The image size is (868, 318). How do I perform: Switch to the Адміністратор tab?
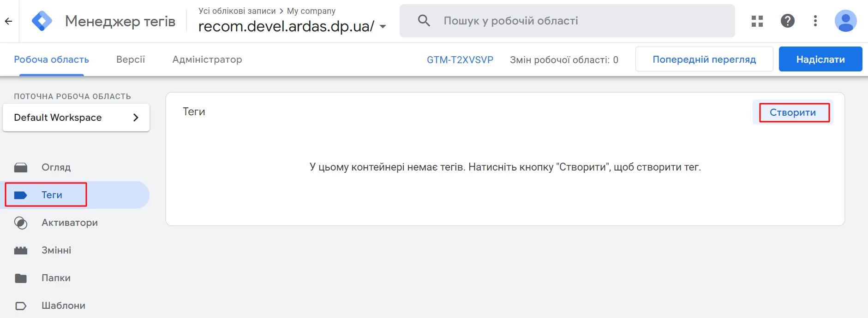(207, 59)
